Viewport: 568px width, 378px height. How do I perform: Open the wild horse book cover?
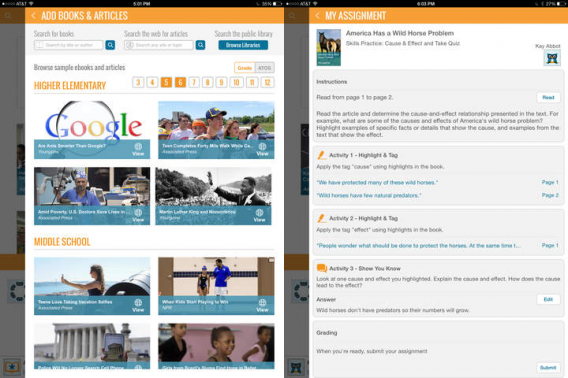(x=329, y=47)
